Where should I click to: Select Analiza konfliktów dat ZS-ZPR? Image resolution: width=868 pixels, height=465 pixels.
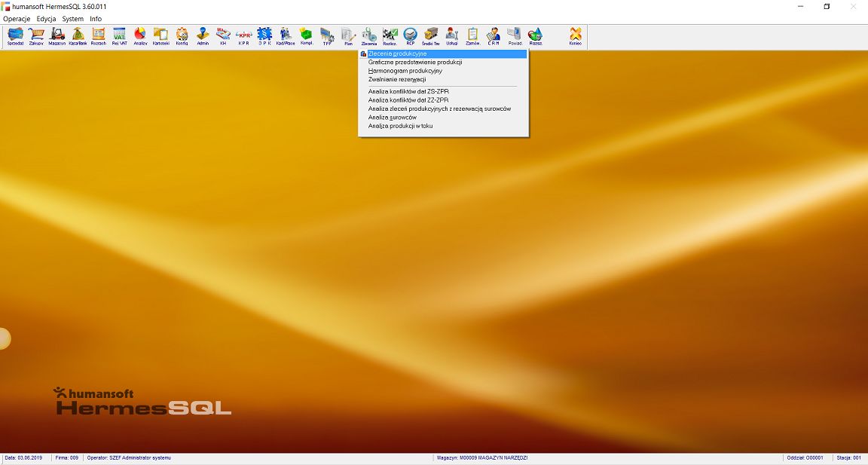[443, 91]
